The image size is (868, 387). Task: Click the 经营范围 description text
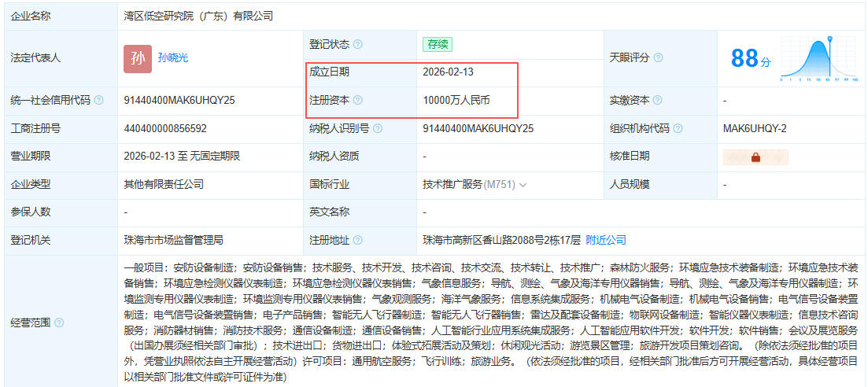490,322
